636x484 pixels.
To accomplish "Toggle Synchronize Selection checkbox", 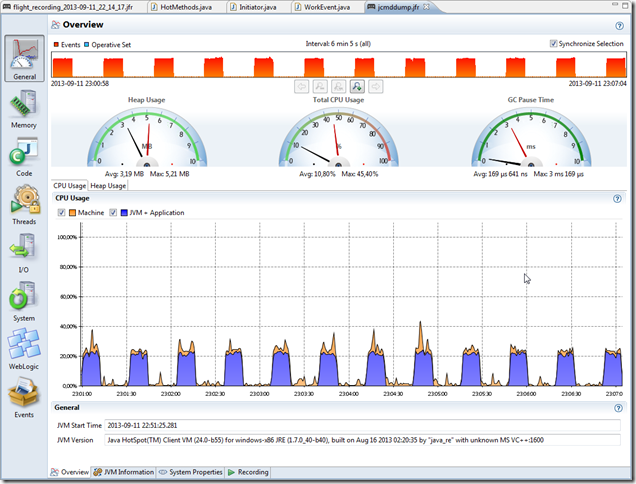I will [x=553, y=43].
